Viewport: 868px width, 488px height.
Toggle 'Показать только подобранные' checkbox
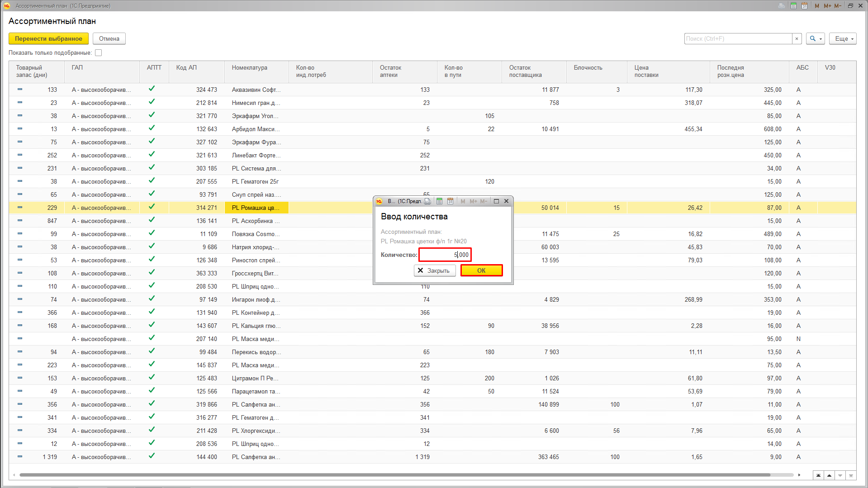tap(99, 53)
